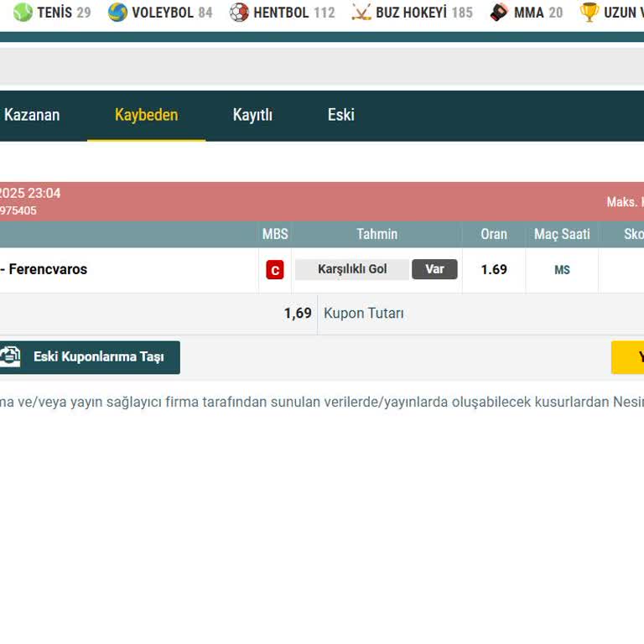Click the Oran column header

(x=494, y=234)
